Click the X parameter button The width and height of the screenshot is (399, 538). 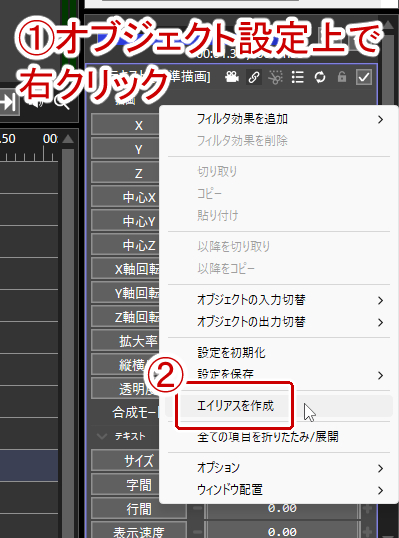(x=126, y=125)
